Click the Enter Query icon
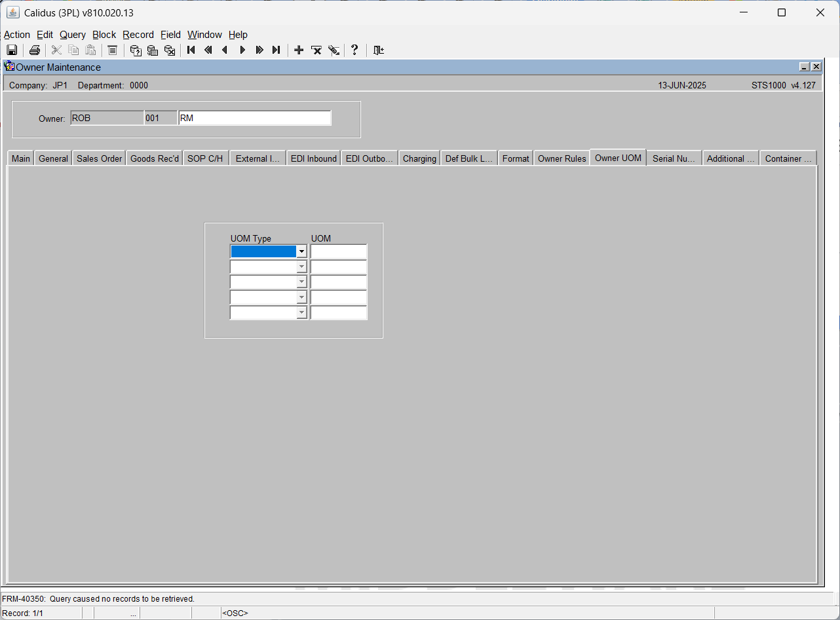This screenshot has width=840, height=620. click(136, 50)
